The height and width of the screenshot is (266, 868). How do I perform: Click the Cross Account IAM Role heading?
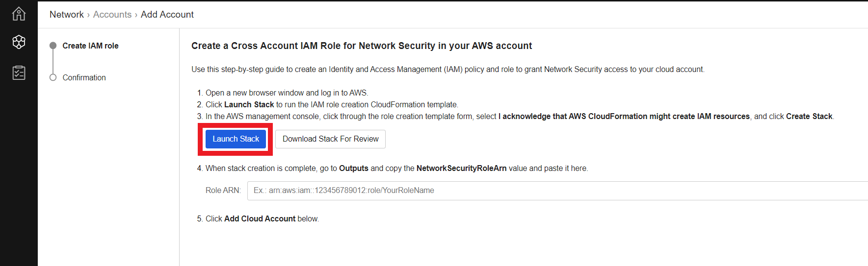click(362, 46)
